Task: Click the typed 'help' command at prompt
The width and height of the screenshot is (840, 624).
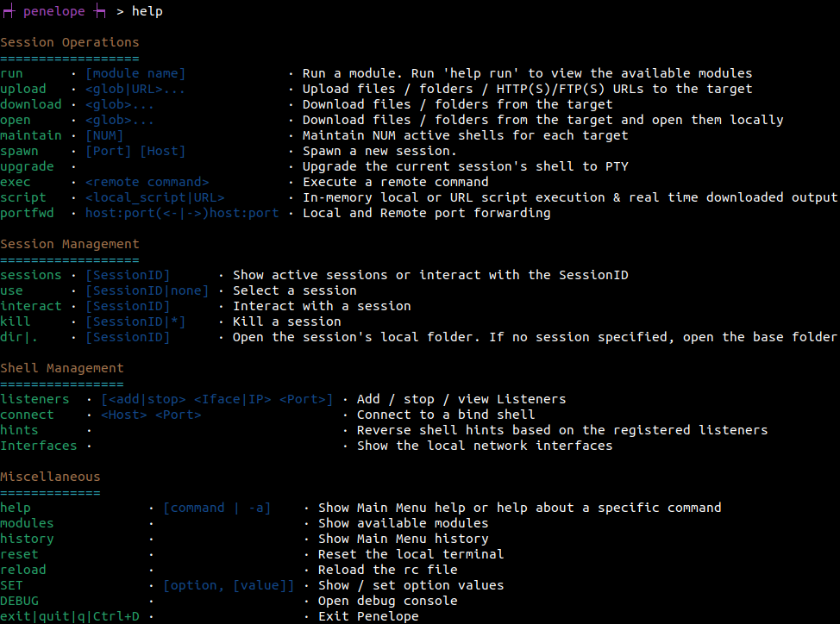Action: pos(147,11)
